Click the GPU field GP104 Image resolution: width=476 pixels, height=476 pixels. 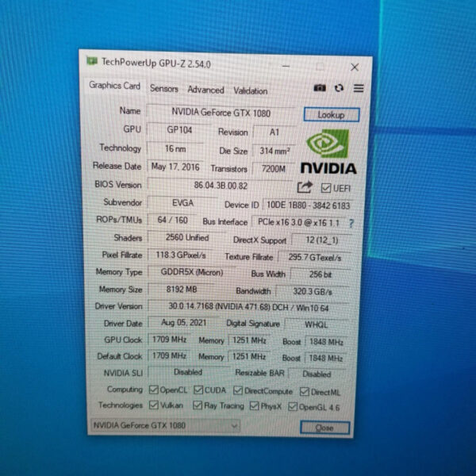[179, 130]
